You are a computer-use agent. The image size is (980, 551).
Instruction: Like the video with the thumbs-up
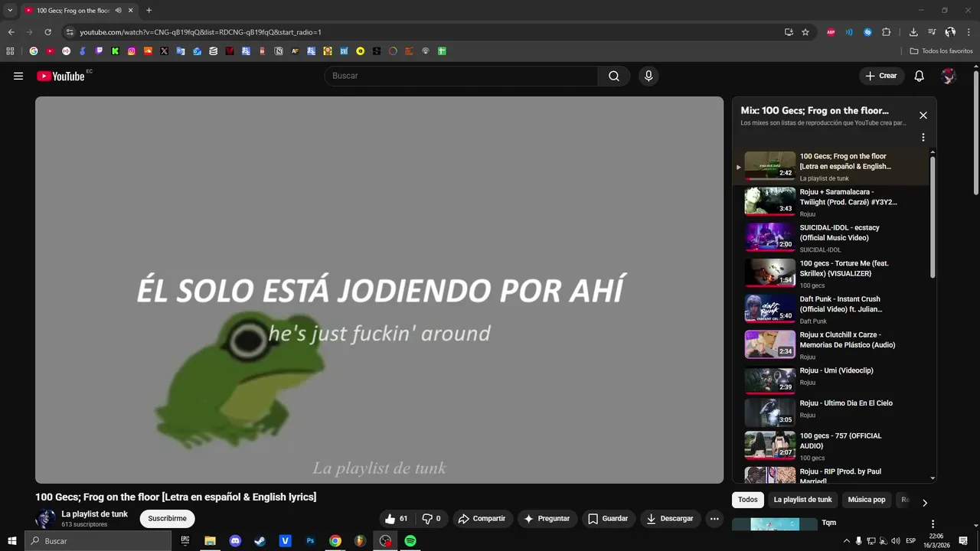(x=397, y=518)
